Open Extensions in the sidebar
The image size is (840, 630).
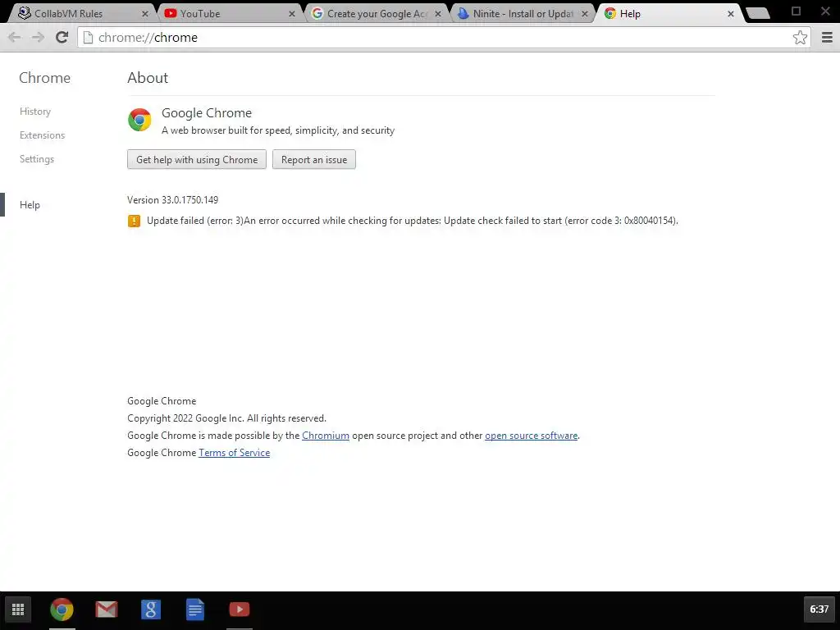[x=43, y=135]
